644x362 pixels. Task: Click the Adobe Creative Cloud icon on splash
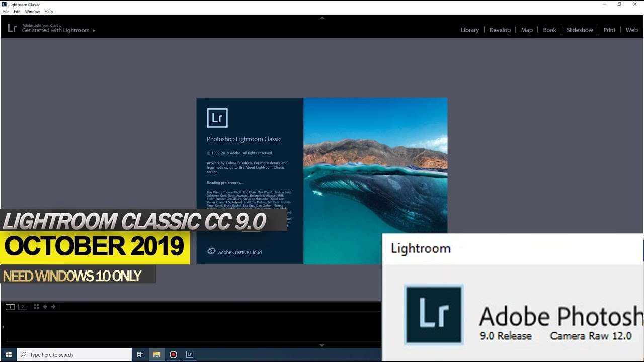tap(211, 252)
